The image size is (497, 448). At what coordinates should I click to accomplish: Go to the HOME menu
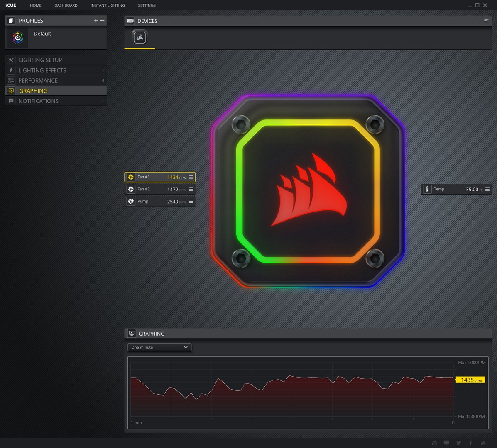tap(36, 5)
